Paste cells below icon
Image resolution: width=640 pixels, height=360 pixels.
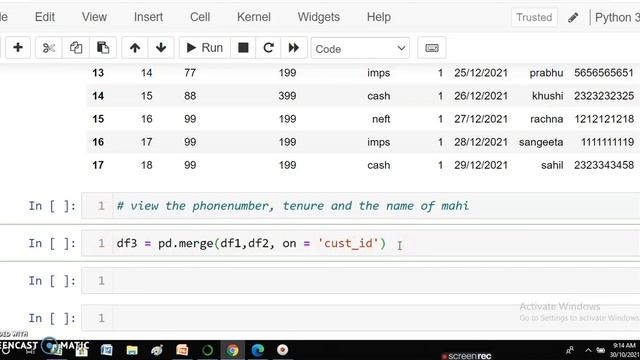pyautogui.click(x=102, y=48)
